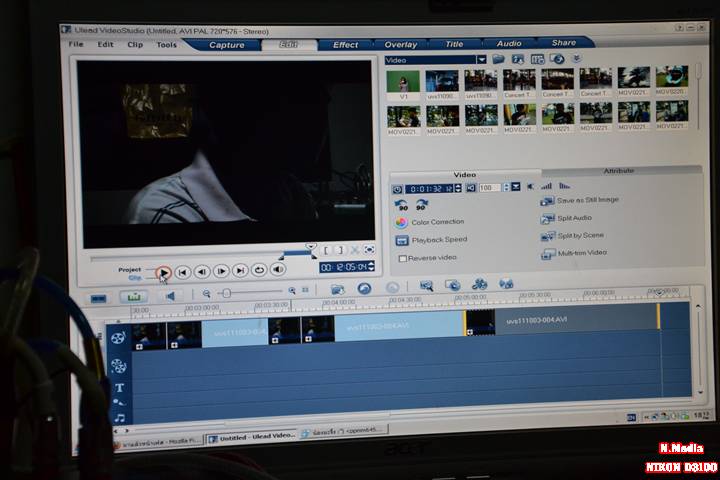
Task: Select Project playback mode
Action: click(x=129, y=270)
